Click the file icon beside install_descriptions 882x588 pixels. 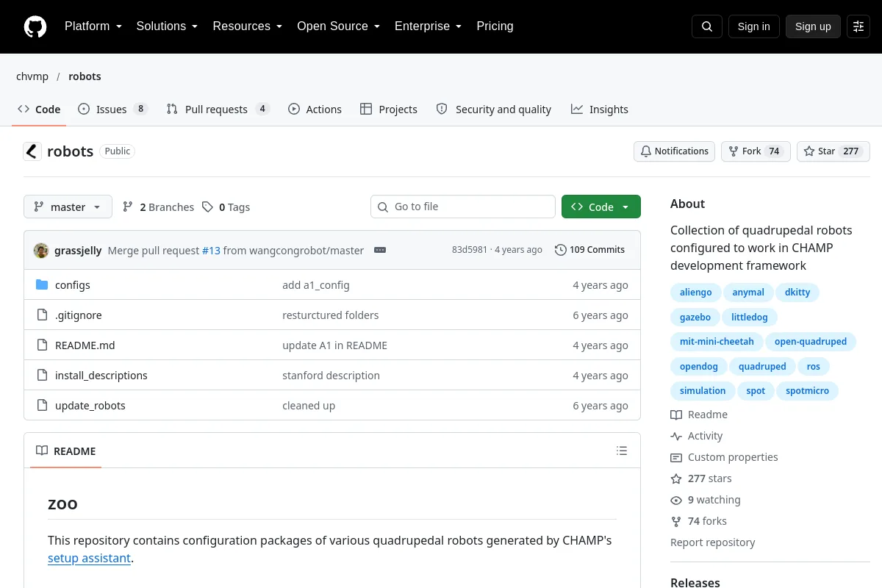42,376
